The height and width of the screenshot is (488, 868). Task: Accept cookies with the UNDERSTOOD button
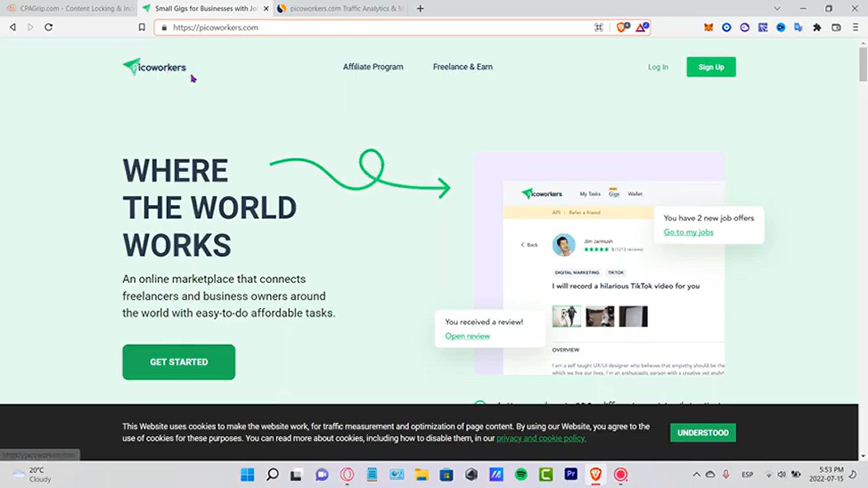pos(703,432)
